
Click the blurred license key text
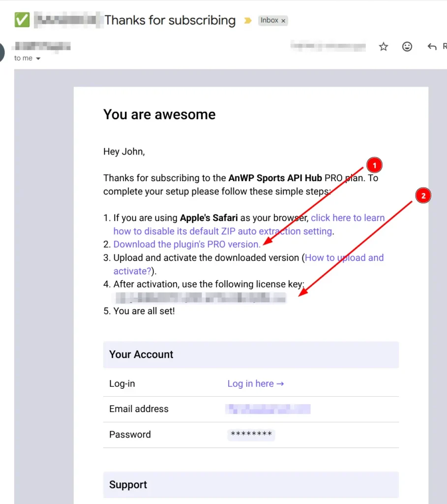pyautogui.click(x=200, y=298)
